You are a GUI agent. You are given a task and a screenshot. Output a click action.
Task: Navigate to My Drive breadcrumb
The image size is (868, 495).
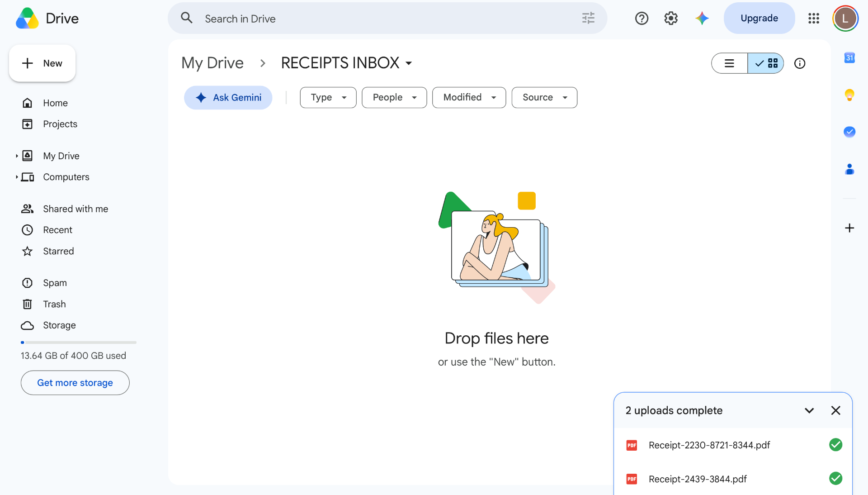point(212,63)
